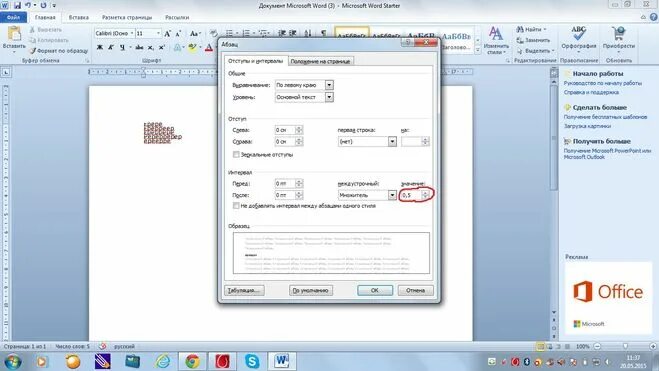
Task: Apply Italic (К) formatting
Action: pyautogui.click(x=111, y=47)
